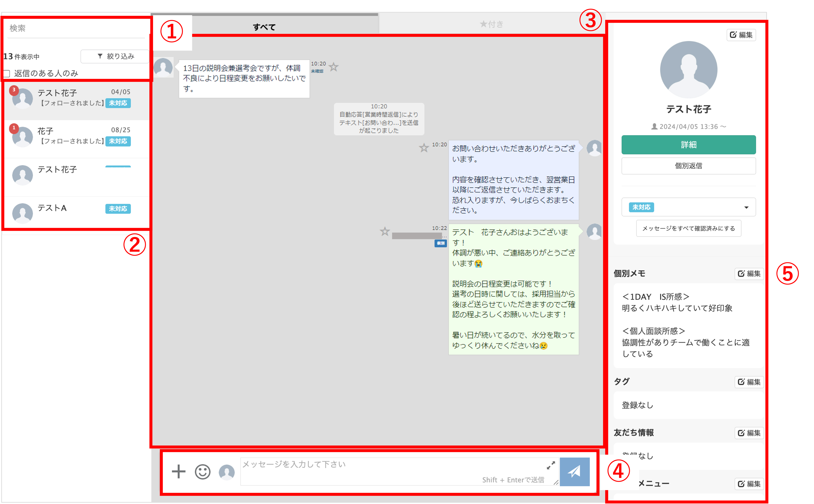This screenshot has height=504, width=814.
Task: Edit the 友だち情報 section
Action: tap(749, 433)
